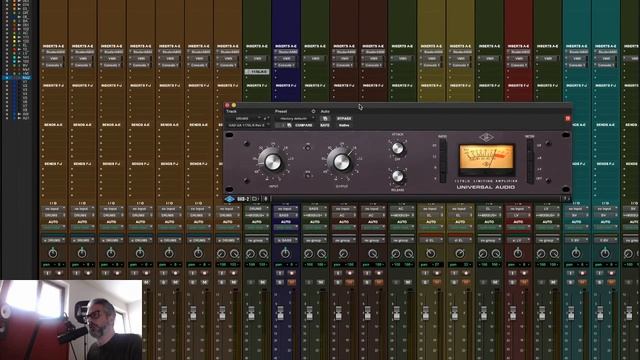Select the highlighted row in the track list

coord(18,78)
